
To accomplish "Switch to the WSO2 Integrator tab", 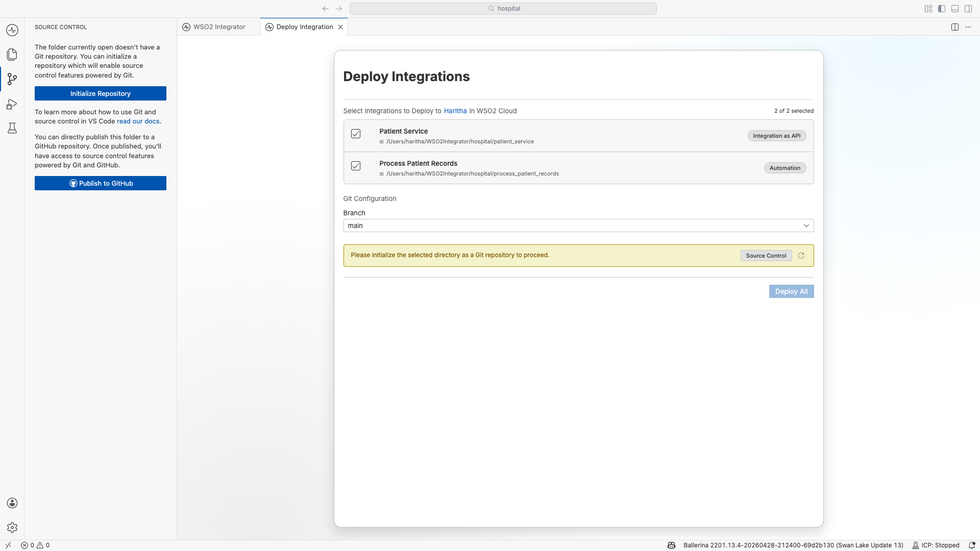I will (218, 27).
